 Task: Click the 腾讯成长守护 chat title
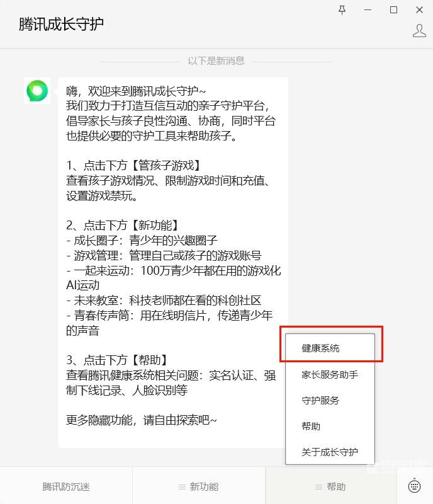(61, 24)
